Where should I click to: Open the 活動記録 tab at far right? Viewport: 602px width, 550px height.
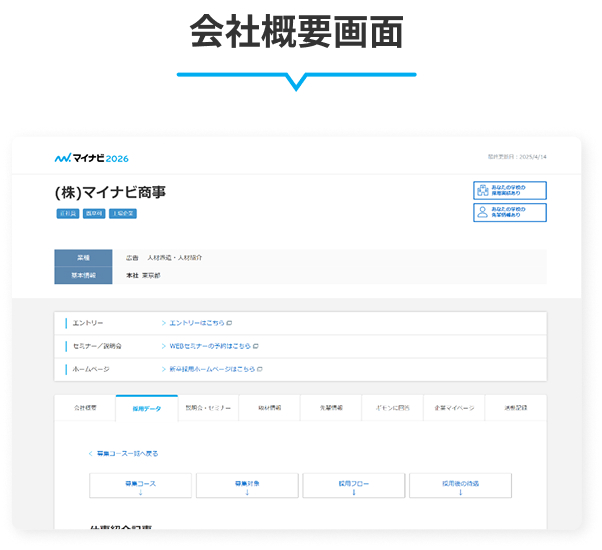pos(516,408)
